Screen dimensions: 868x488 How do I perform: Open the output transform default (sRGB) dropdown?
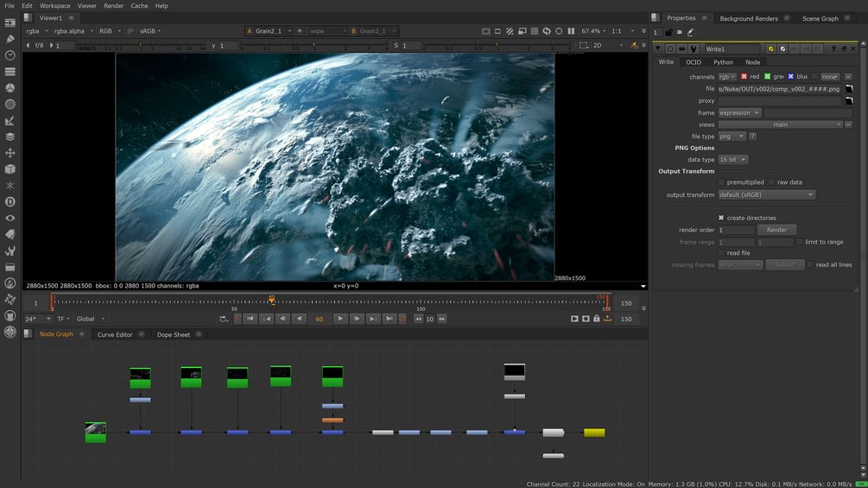766,195
